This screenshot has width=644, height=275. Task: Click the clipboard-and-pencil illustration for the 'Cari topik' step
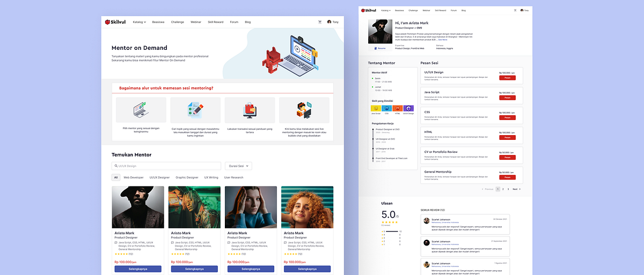195,110
